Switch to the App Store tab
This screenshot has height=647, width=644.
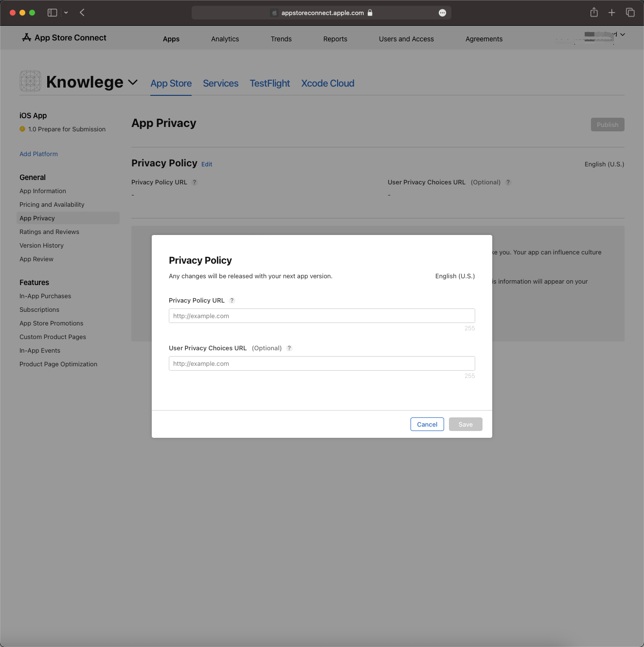pyautogui.click(x=171, y=83)
